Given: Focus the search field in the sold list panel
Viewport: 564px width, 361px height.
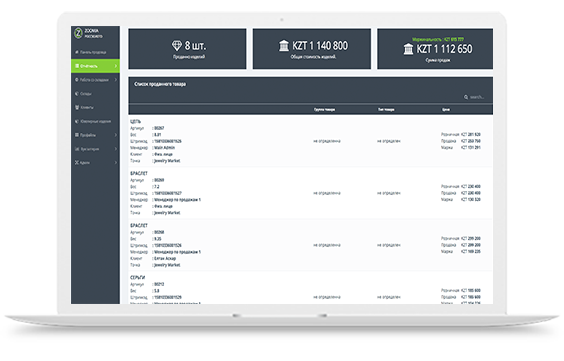Looking at the screenshot, I should click(x=477, y=97).
